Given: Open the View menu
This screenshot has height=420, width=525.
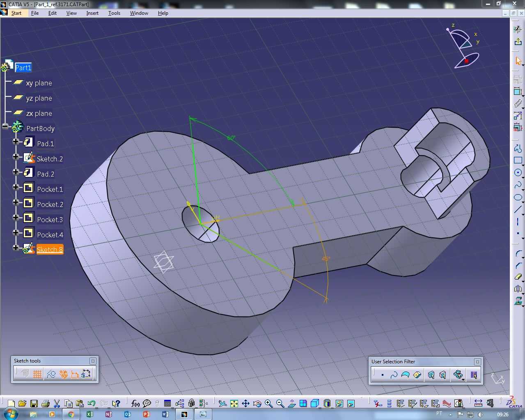Looking at the screenshot, I should tap(71, 13).
